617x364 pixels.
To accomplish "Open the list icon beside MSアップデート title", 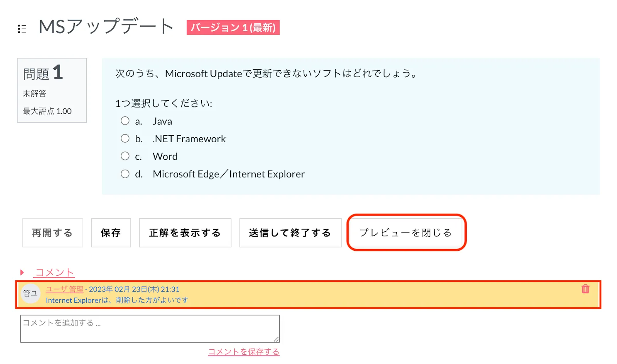I will pyautogui.click(x=22, y=29).
